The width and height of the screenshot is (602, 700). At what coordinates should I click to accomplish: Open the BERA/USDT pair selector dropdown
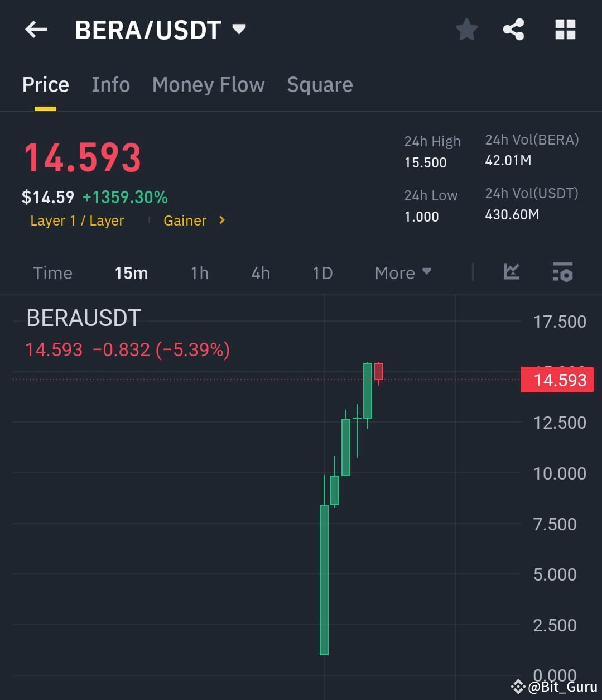(239, 30)
